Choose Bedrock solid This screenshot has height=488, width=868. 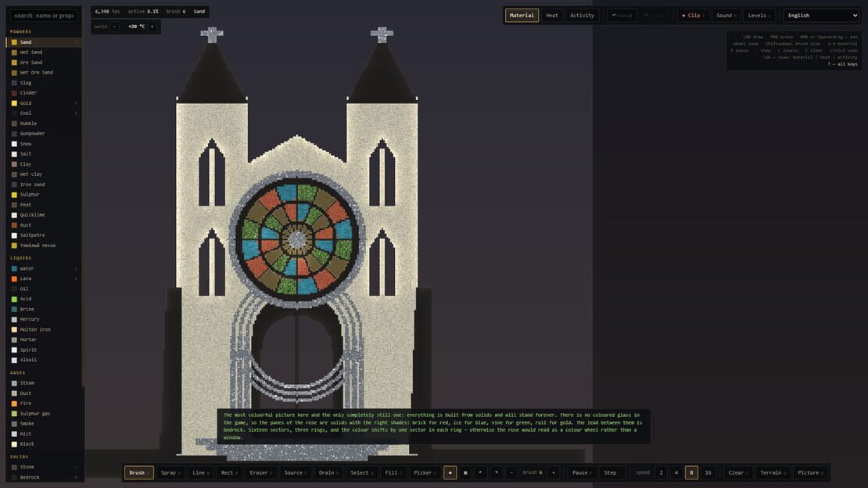click(43, 478)
